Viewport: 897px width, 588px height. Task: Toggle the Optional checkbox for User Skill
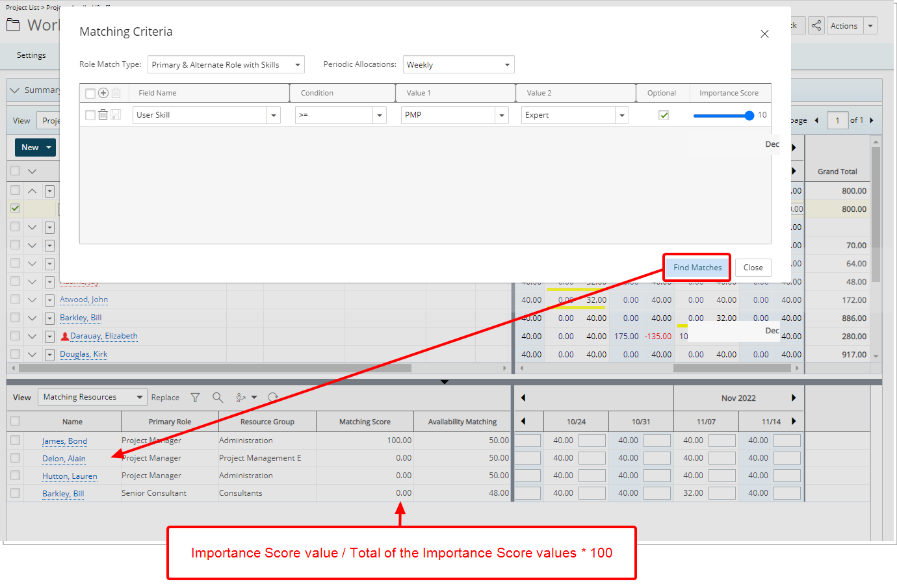664,115
